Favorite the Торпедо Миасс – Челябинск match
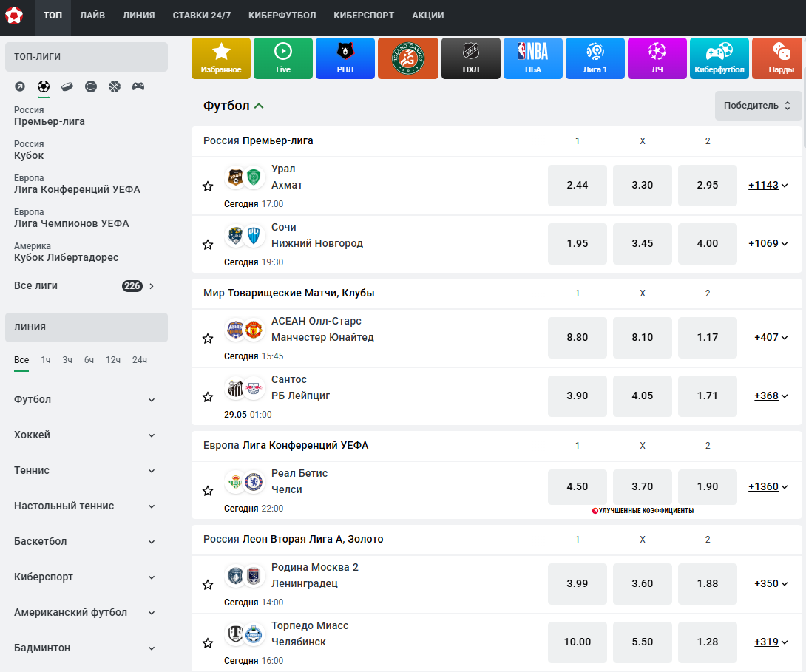This screenshot has height=672, width=806. 208,642
